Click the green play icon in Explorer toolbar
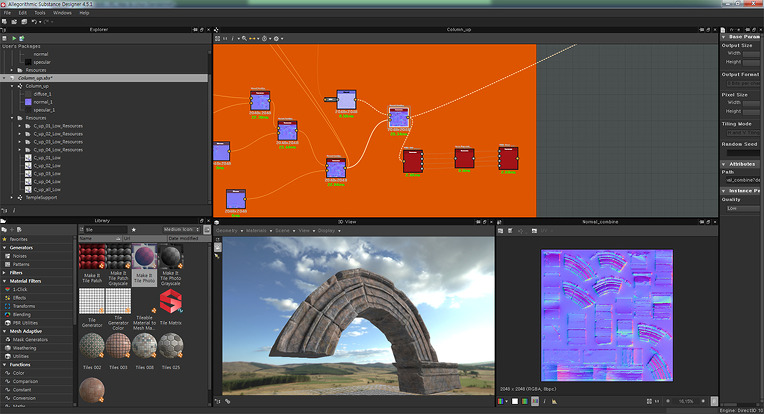764x414 pixels. tap(14, 38)
